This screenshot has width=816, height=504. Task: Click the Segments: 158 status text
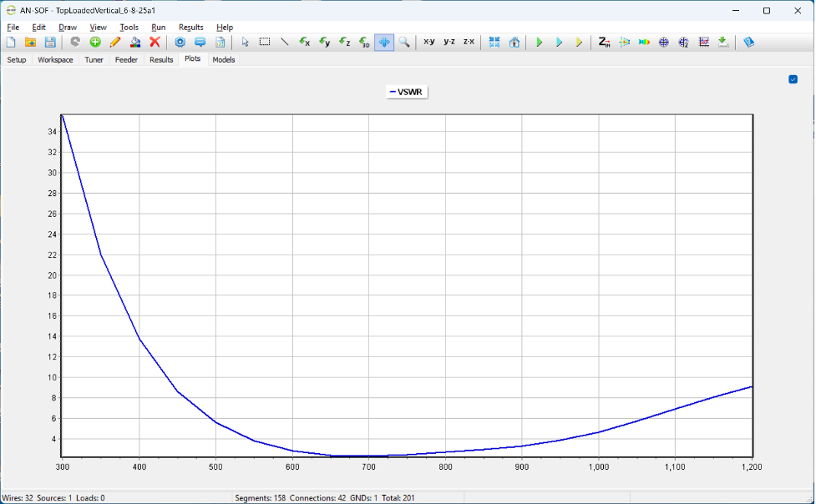[261, 498]
